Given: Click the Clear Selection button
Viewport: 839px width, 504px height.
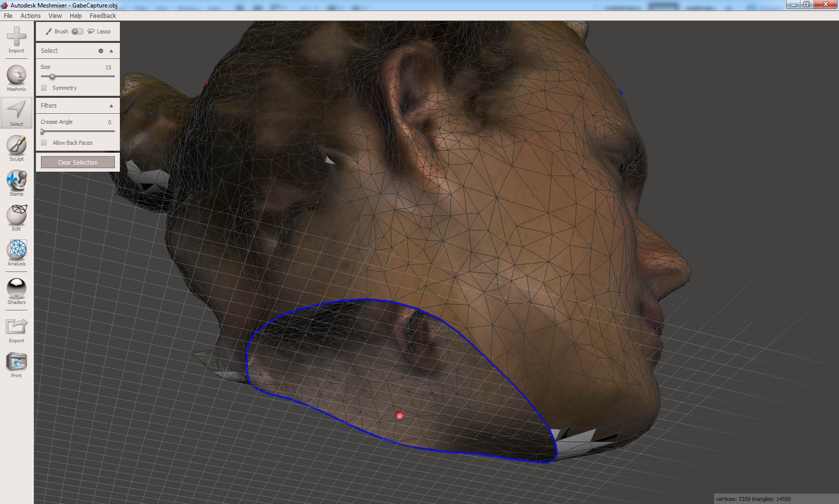Looking at the screenshot, I should [78, 162].
